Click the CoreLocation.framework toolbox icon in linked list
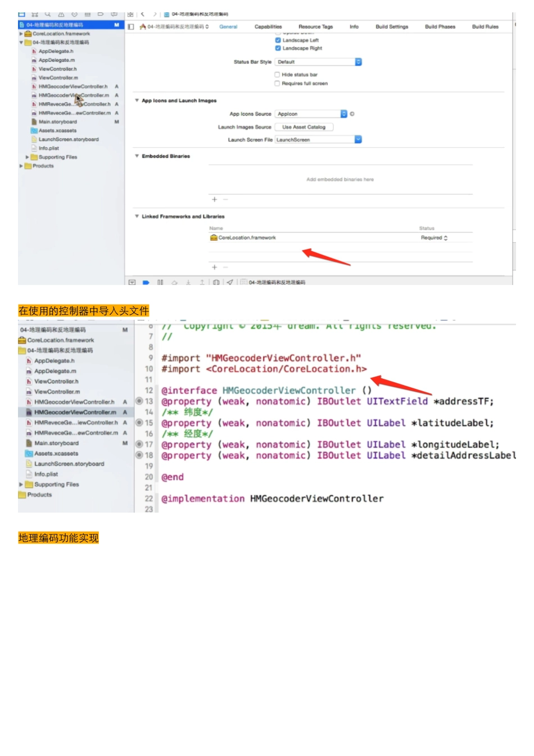Screen dimensions: 534x756 (214, 238)
